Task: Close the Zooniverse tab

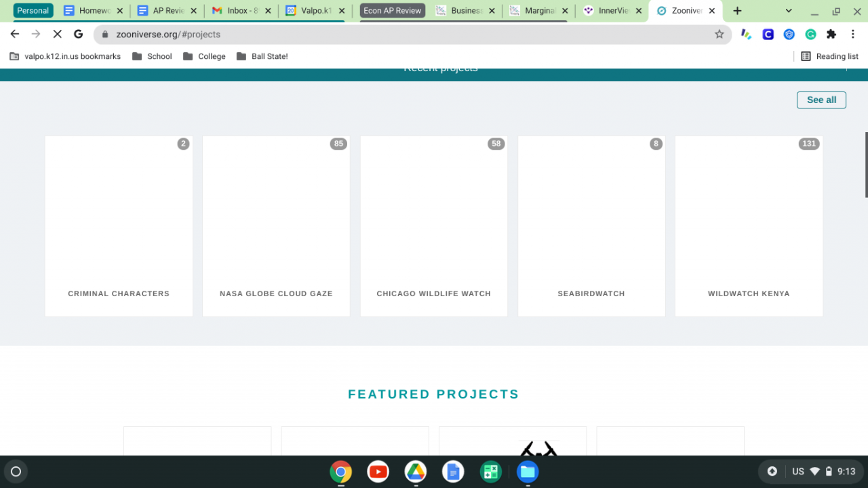Action: click(x=712, y=11)
